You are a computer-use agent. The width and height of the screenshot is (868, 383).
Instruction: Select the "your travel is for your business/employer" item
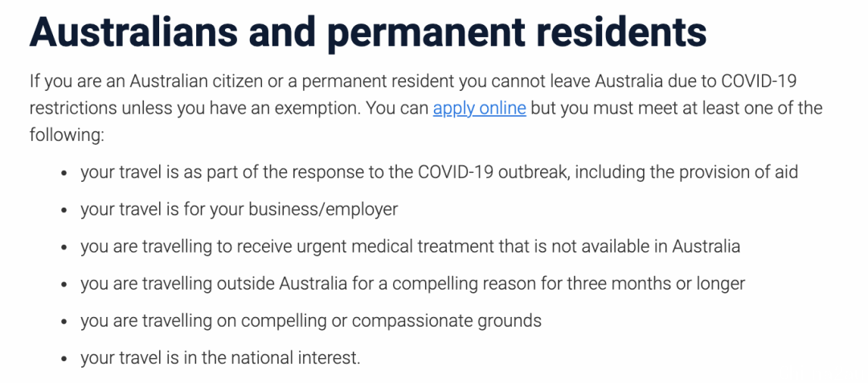click(x=240, y=209)
